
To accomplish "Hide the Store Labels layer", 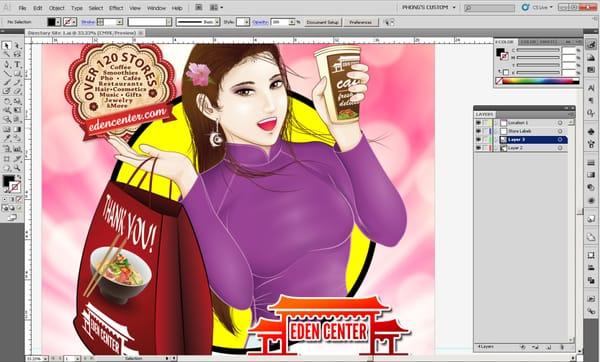I will click(478, 131).
